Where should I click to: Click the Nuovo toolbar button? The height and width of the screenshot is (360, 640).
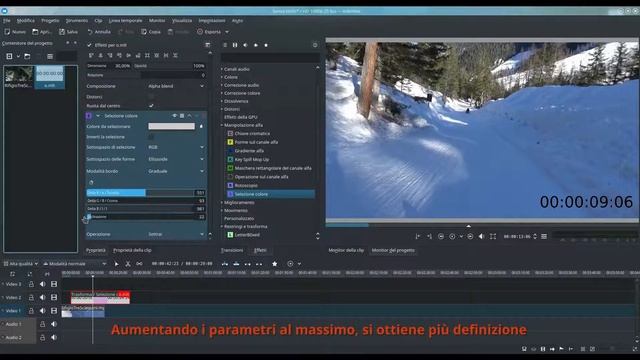click(x=15, y=31)
